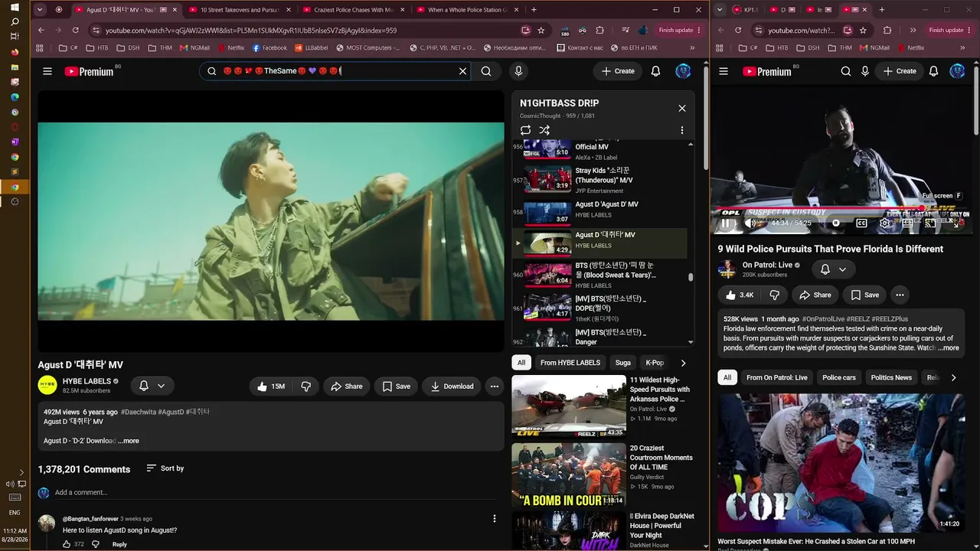The width and height of the screenshot is (980, 551).
Task: Select the Suga filter chip
Action: click(623, 363)
